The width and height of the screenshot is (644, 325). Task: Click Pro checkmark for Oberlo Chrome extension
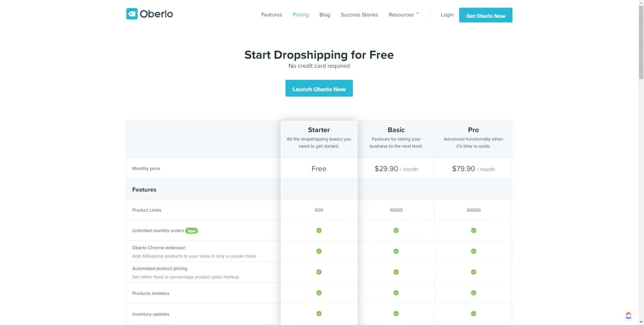tap(473, 251)
